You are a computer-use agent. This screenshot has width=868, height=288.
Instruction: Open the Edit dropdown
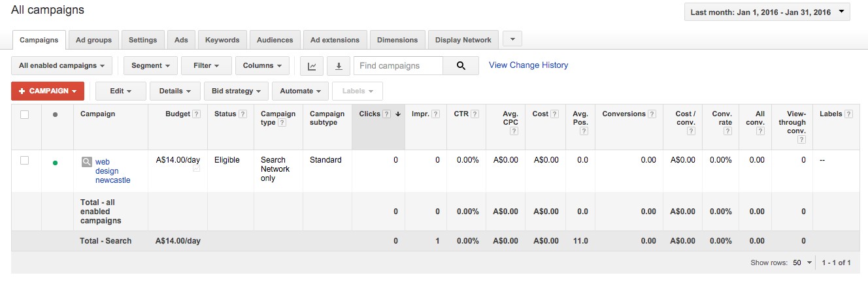tap(120, 91)
